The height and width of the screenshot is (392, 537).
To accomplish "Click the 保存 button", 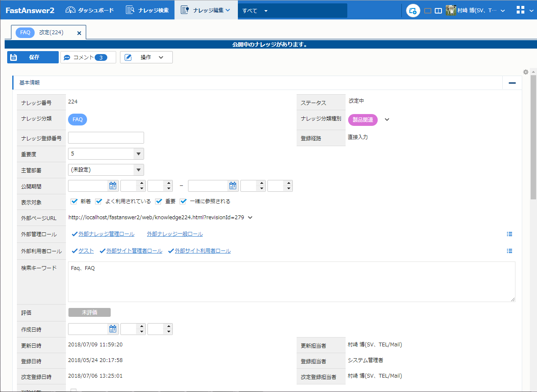I will [33, 57].
